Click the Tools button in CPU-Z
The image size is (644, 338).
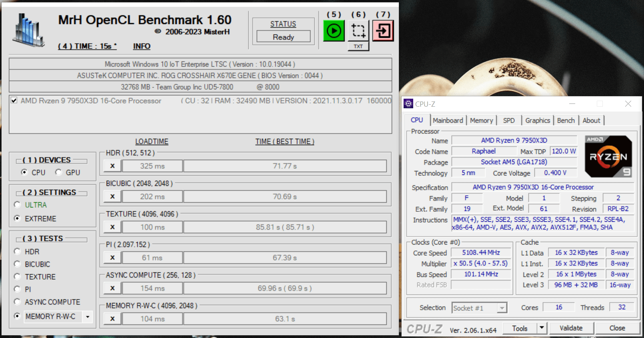click(520, 328)
